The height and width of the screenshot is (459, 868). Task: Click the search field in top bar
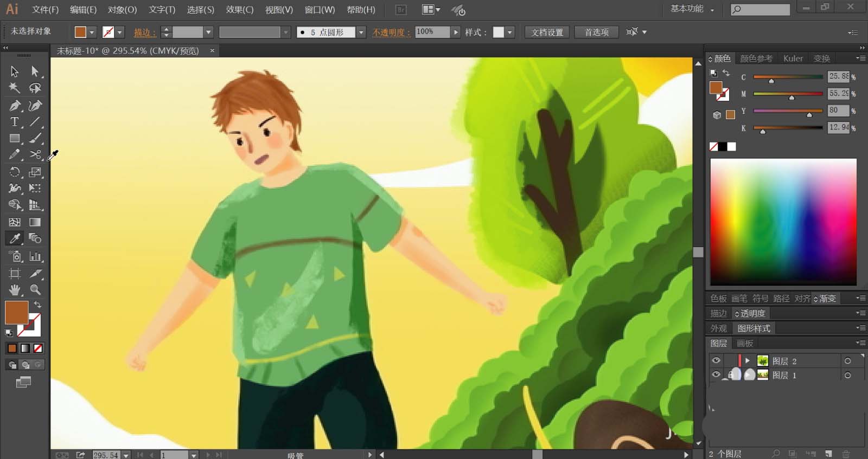tap(760, 9)
